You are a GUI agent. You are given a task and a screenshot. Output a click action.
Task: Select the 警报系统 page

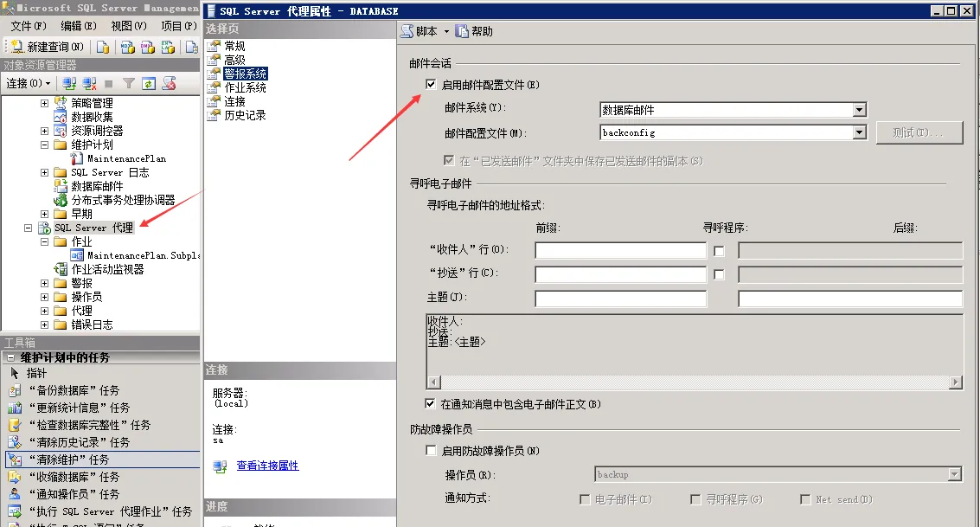[x=246, y=74]
